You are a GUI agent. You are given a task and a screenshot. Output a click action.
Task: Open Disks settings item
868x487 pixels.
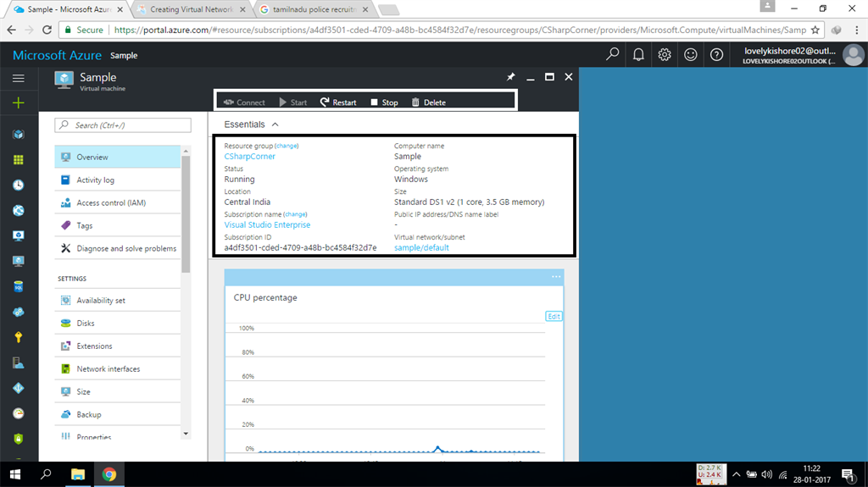click(x=117, y=324)
